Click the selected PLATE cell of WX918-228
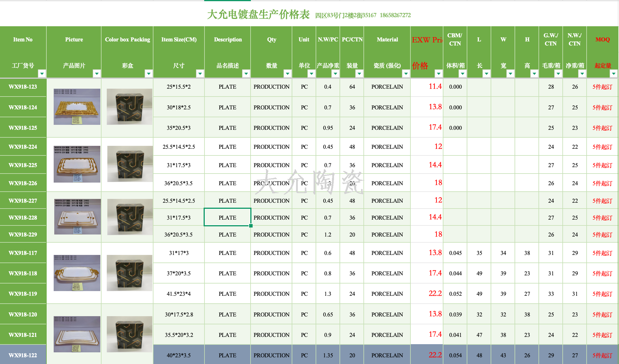619x364 pixels. [x=227, y=217]
